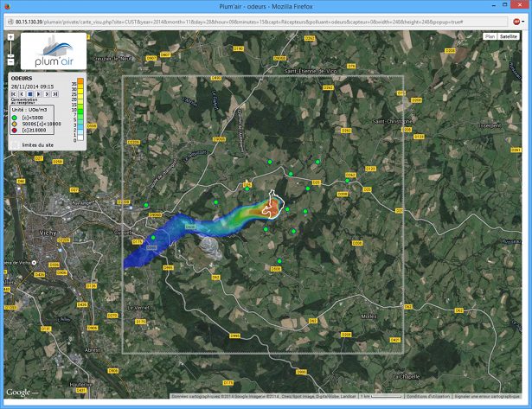Click the 'Le Vernet' town label

click(x=138, y=308)
